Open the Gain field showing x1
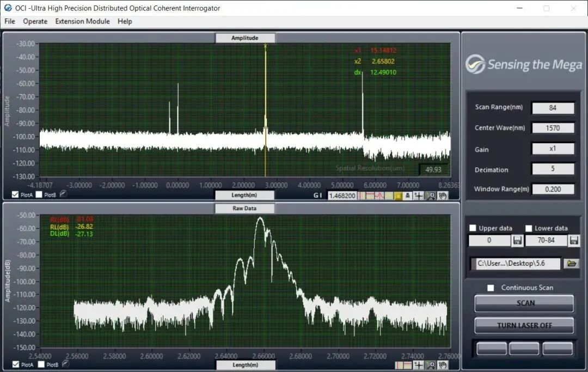The image size is (588, 372). tap(553, 149)
